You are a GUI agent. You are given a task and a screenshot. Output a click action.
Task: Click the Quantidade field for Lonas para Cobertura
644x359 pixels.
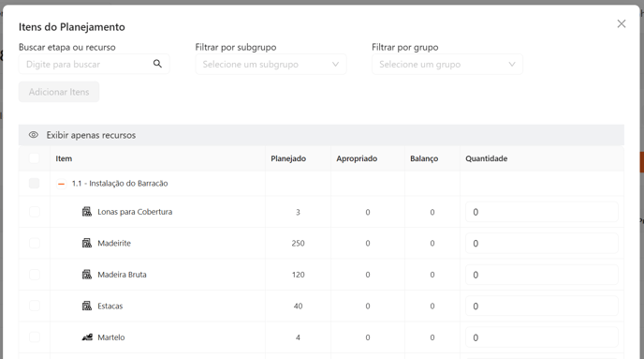[542, 212]
